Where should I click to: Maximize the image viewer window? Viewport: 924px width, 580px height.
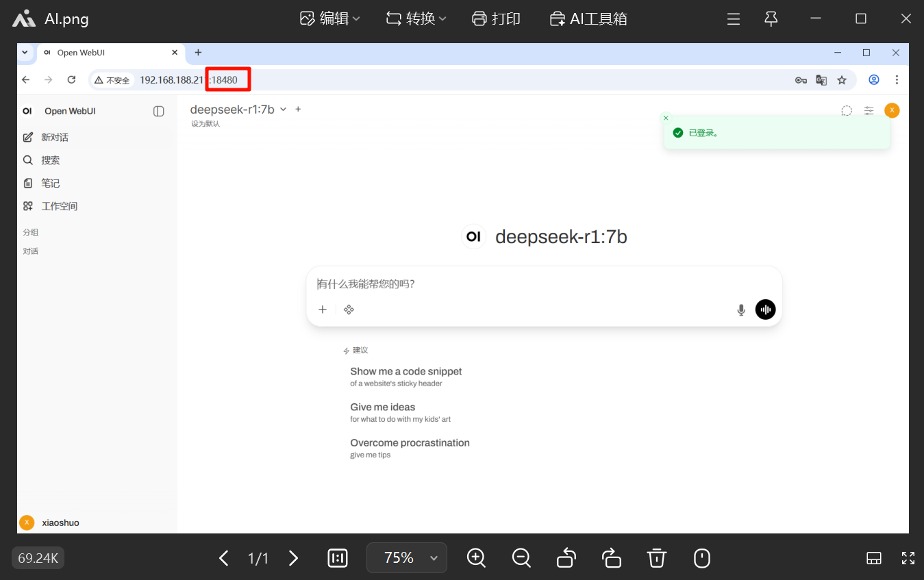(861, 19)
